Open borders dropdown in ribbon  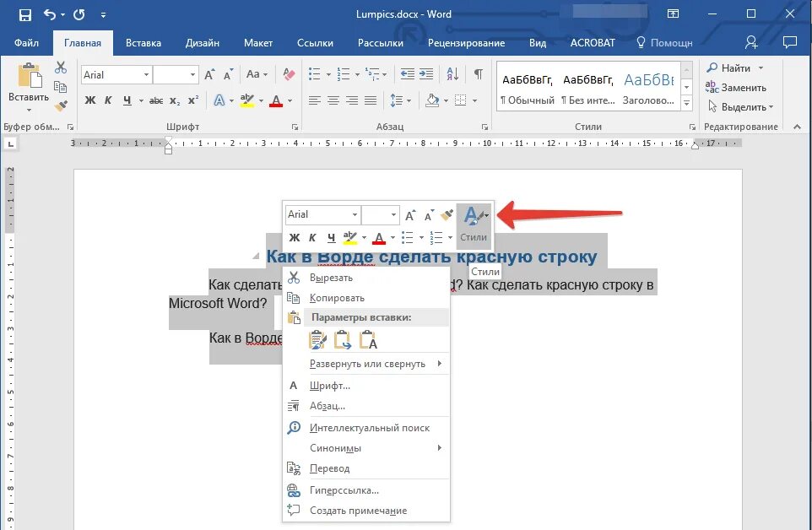click(x=474, y=100)
